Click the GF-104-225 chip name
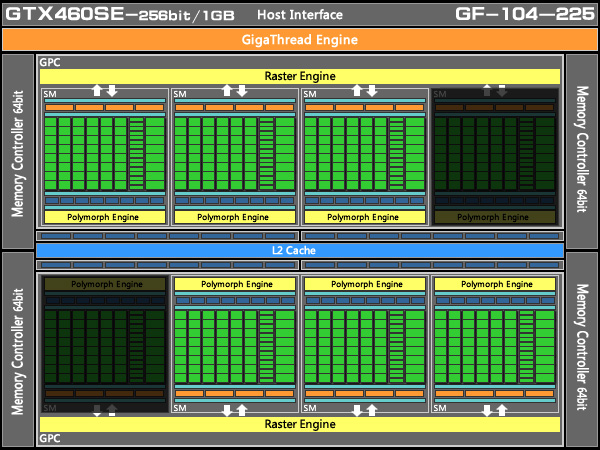The image size is (600, 450). tap(525, 15)
